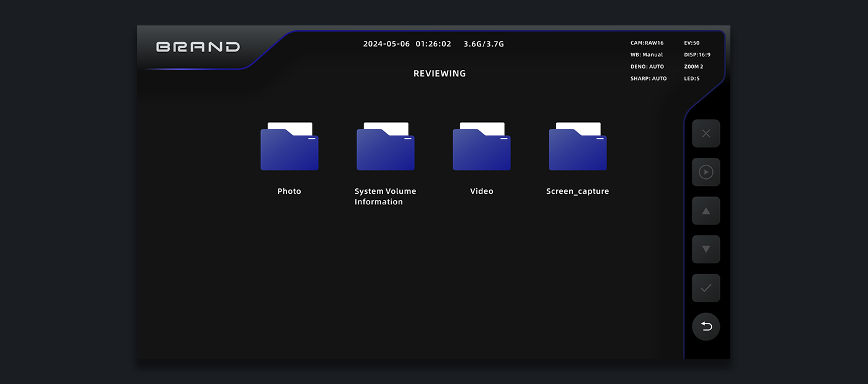Screen dimensions: 868x384
Task: Click the LED:5 brightness indicator
Action: (692, 79)
